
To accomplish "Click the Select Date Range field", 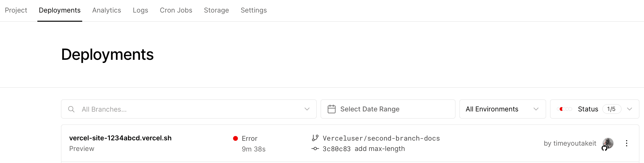I will pyautogui.click(x=369, y=109).
